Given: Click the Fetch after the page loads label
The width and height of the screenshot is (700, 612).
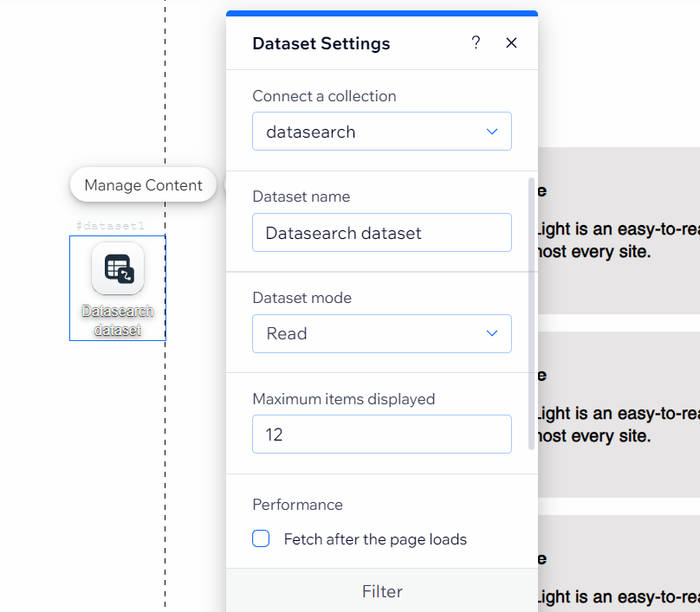Looking at the screenshot, I should [375, 539].
